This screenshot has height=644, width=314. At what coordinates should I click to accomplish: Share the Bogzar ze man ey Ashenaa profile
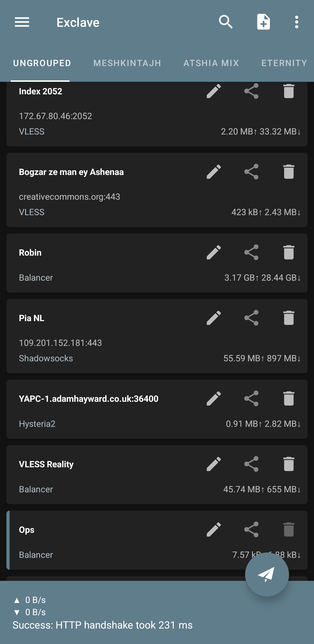(x=251, y=172)
